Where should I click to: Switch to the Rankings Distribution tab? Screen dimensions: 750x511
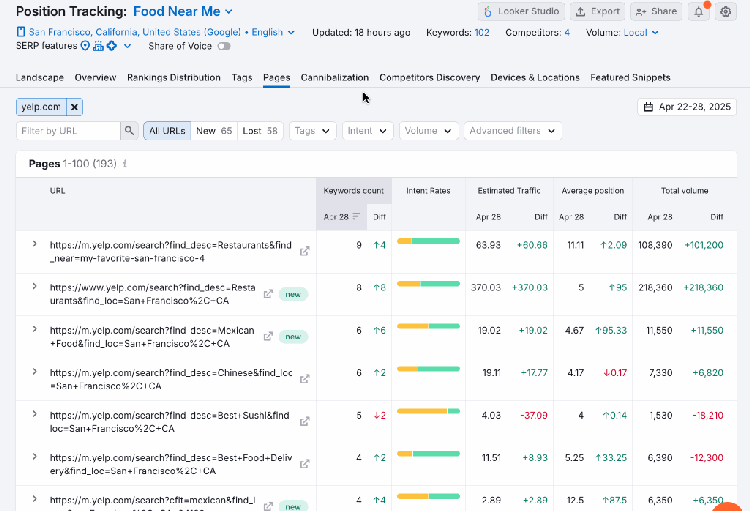(174, 78)
